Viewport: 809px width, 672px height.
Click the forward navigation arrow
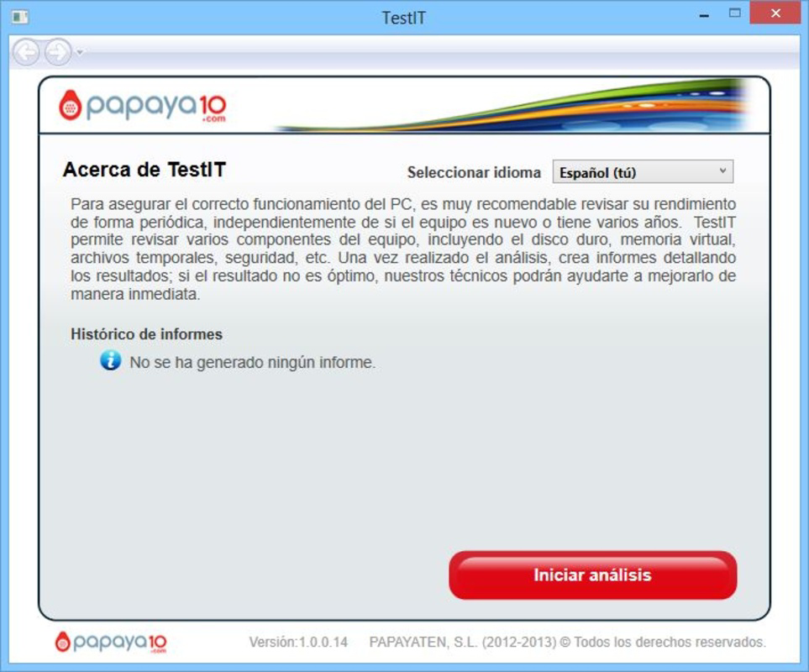click(58, 52)
